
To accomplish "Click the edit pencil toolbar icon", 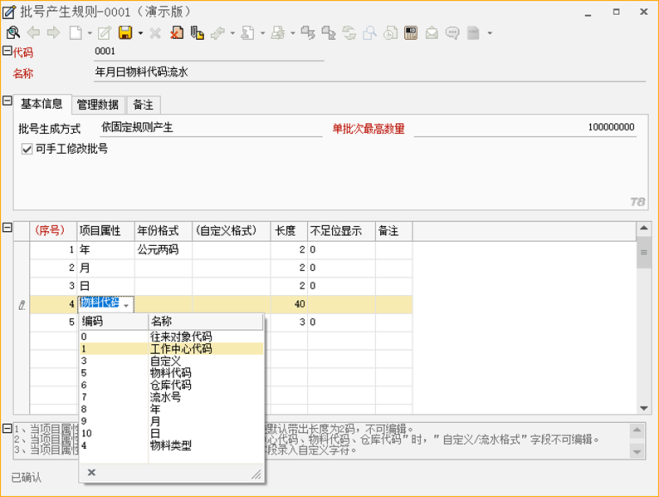I will tap(104, 33).
